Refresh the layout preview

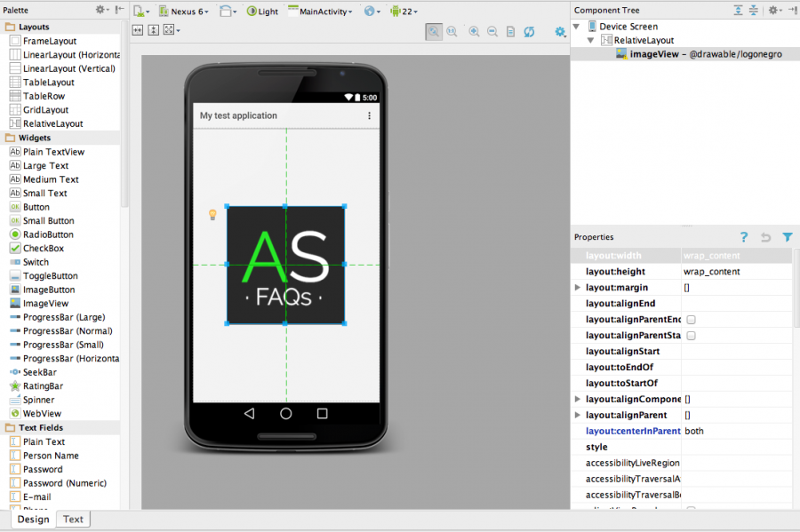coord(529,30)
